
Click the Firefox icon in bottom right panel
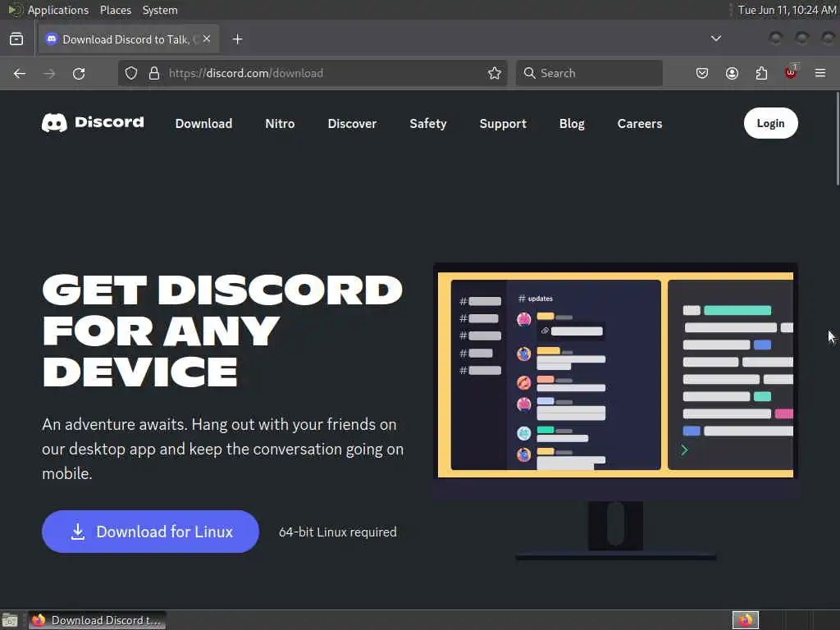point(746,620)
